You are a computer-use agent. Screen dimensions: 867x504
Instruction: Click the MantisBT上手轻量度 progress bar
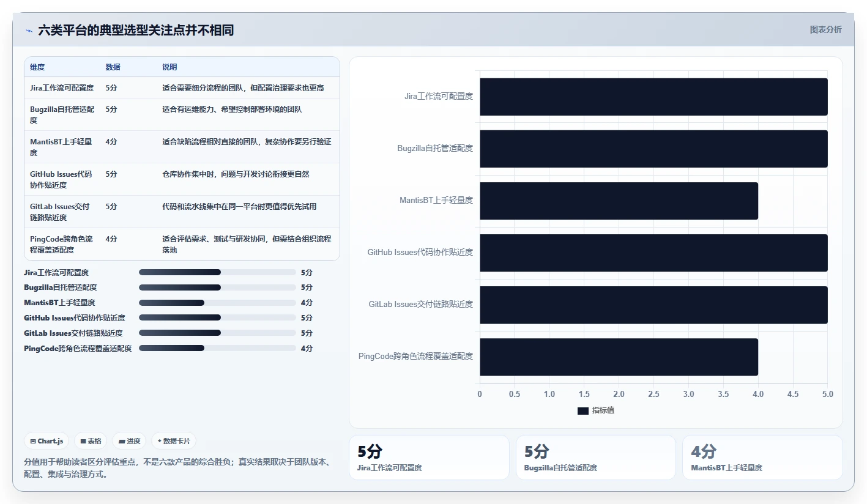tap(217, 303)
